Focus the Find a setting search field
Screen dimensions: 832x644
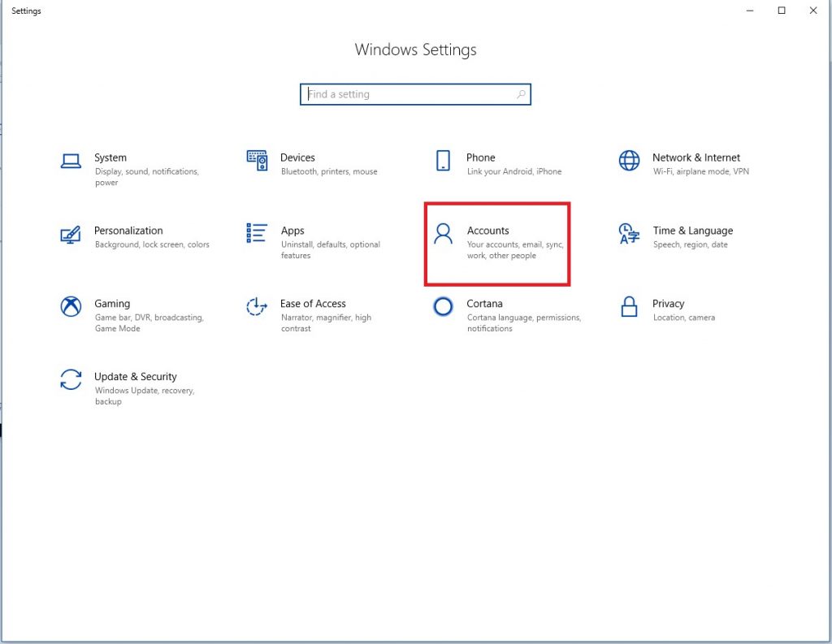pos(415,94)
